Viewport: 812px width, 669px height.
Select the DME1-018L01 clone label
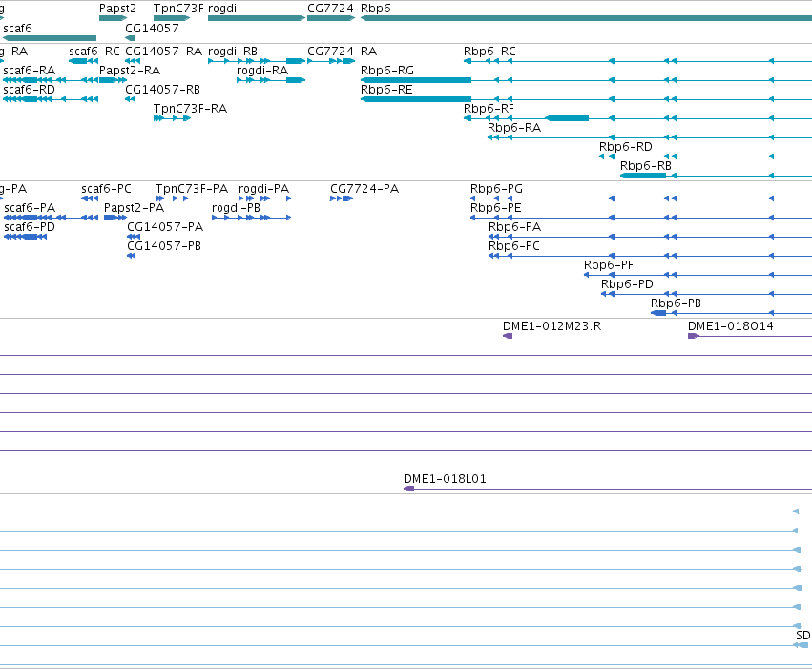(x=445, y=479)
